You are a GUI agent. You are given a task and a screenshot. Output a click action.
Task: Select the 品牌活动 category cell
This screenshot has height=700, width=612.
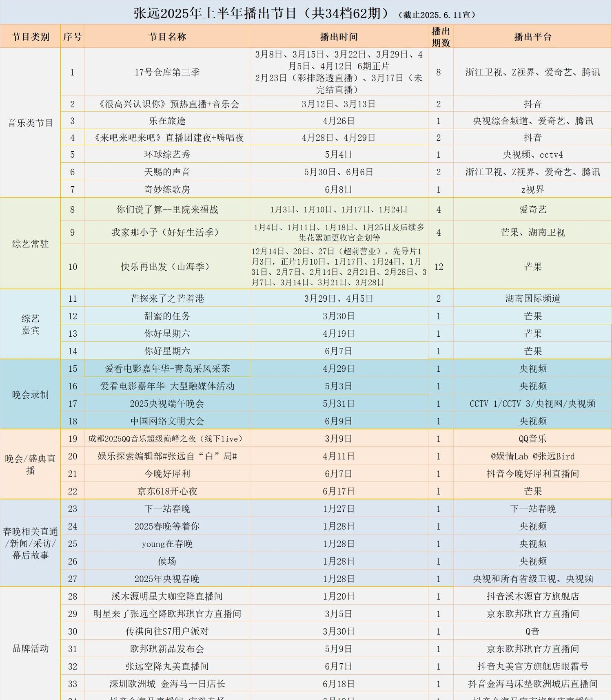[31, 648]
